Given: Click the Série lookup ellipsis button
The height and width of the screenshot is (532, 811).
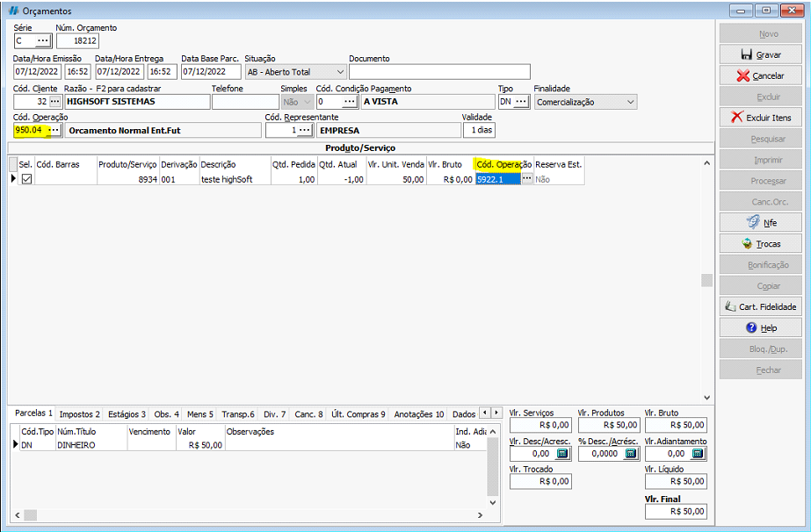Looking at the screenshot, I should click(43, 41).
